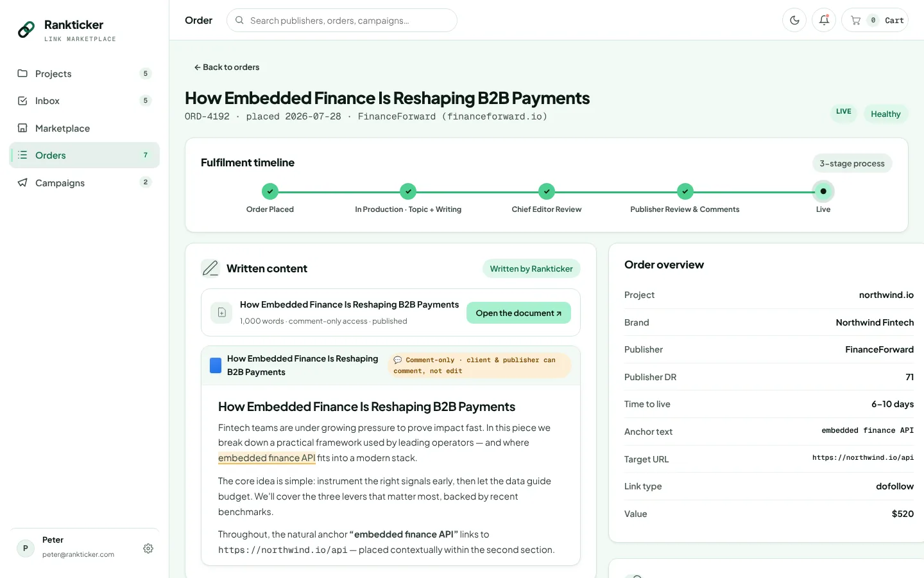Click the pencil icon beside Written content
The width and height of the screenshot is (924, 578).
(x=210, y=268)
